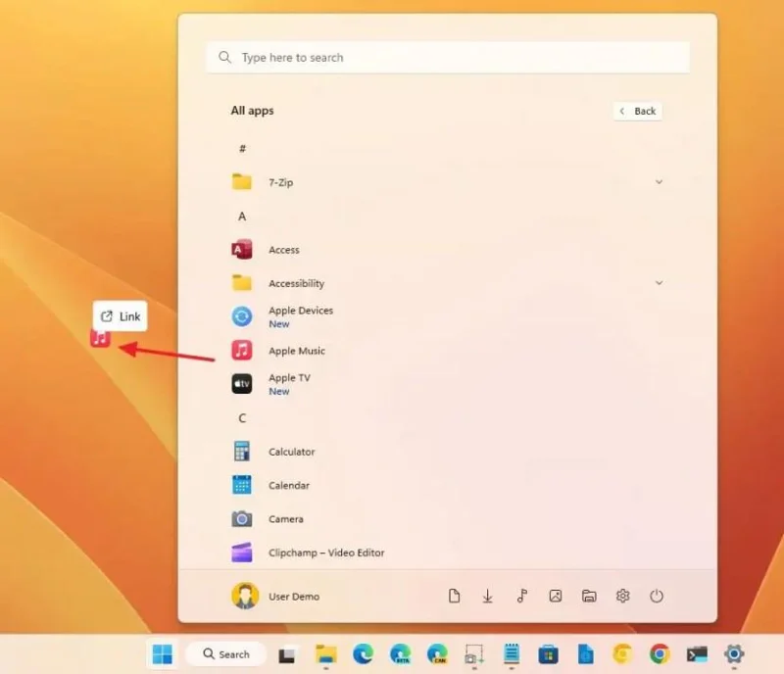784x674 pixels.
Task: Launch Chrome Canary yellow icon on taskbar
Action: 622,654
